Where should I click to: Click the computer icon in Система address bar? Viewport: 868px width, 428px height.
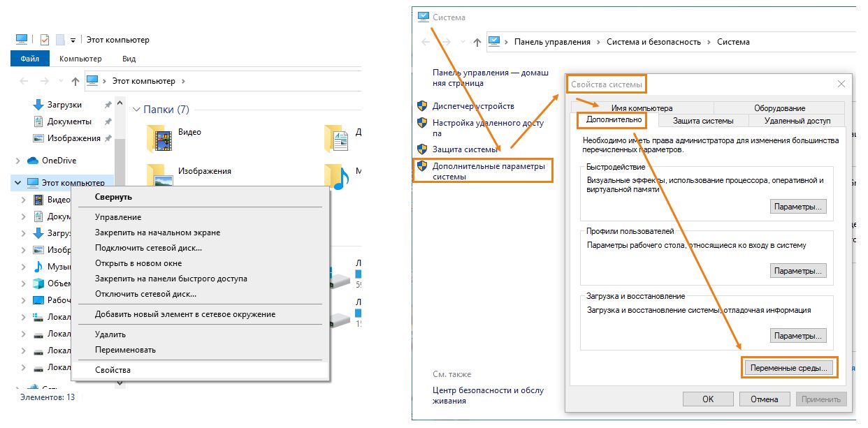pyautogui.click(x=494, y=41)
